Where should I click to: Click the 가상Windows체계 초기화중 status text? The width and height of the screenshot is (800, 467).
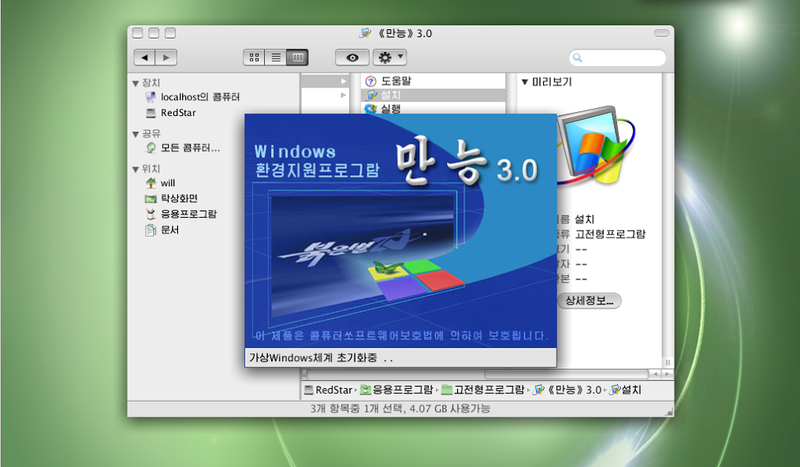point(320,358)
